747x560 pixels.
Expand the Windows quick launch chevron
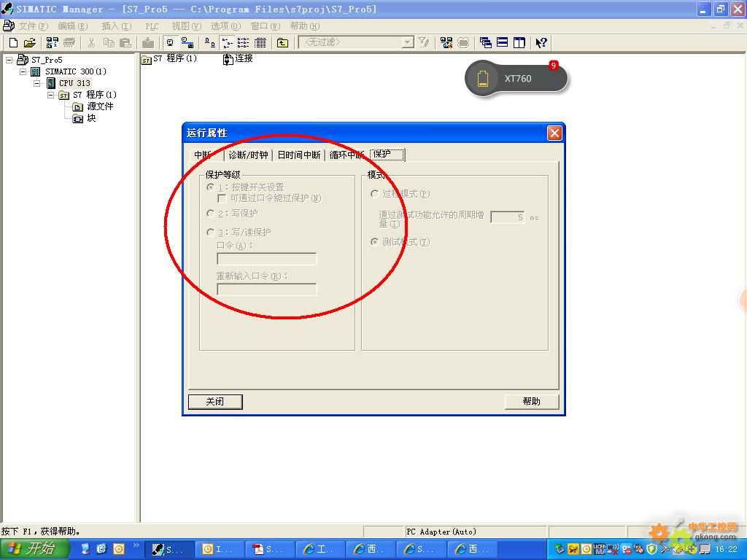coord(136,545)
